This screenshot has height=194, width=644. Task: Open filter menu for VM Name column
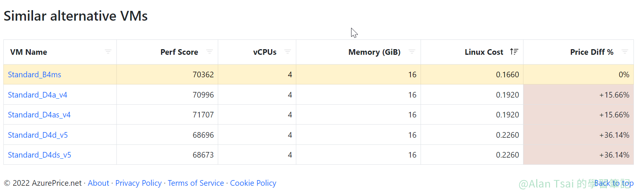108,52
